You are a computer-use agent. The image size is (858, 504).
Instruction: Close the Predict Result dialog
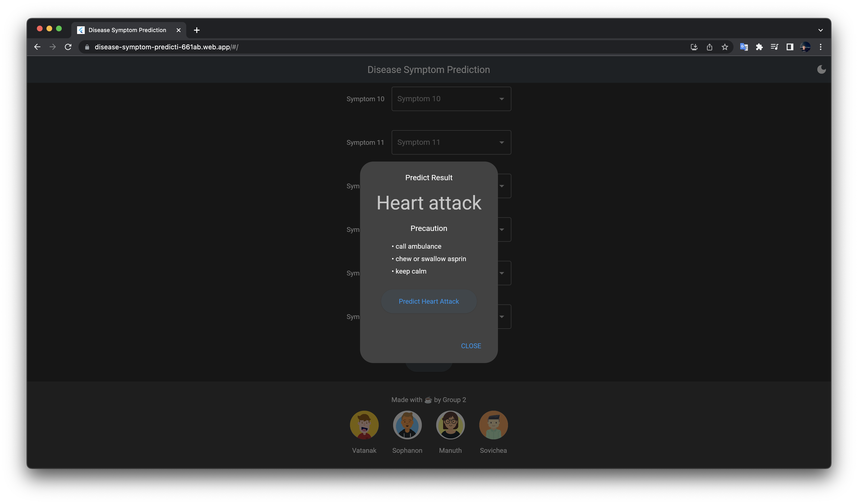[x=471, y=346]
